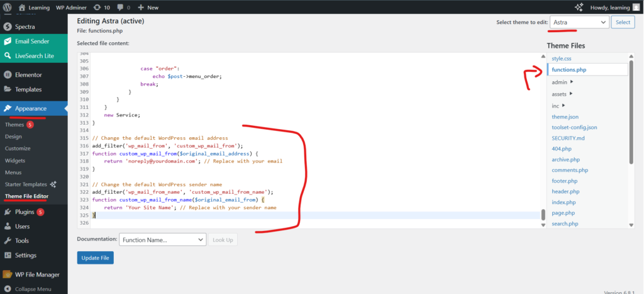Viewport: 644px width, 294px height.
Task: Open footer.php file
Action: click(565, 181)
